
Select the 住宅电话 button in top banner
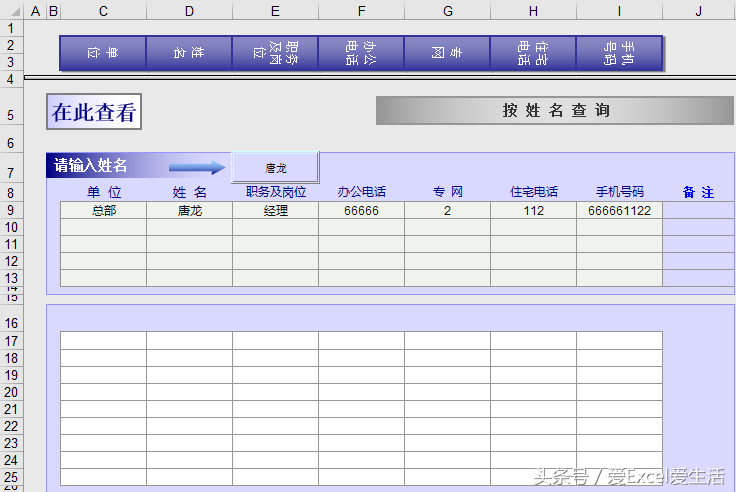(533, 53)
